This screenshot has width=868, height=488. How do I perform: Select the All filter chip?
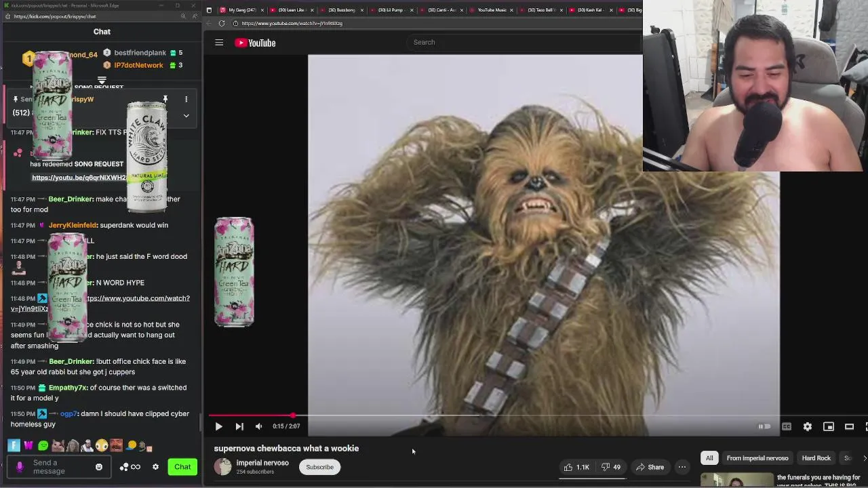(x=709, y=458)
